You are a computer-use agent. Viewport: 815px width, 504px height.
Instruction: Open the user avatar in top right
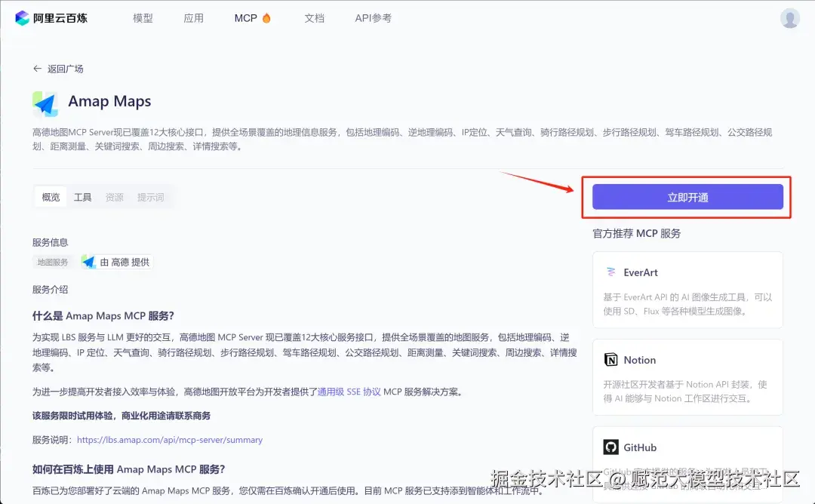pos(789,17)
